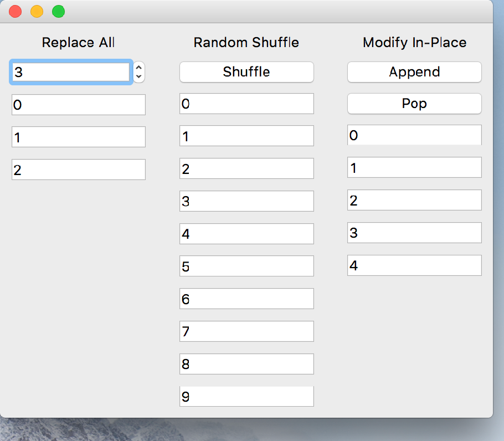Select the Modify In-Place field containing 4

tap(414, 265)
